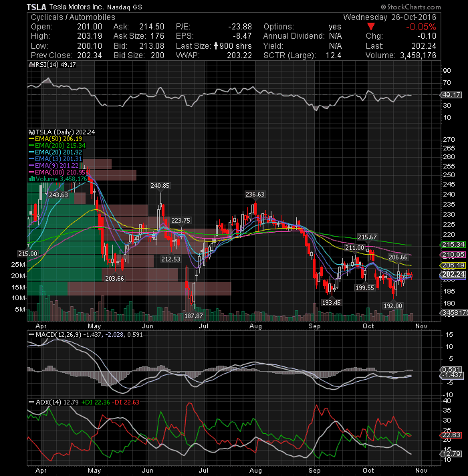Click the 193.45 September low label

coord(332,302)
